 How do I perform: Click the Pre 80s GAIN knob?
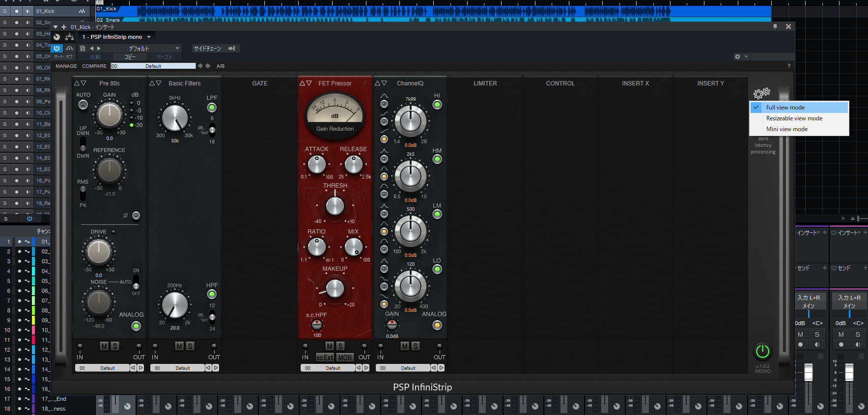click(x=109, y=115)
